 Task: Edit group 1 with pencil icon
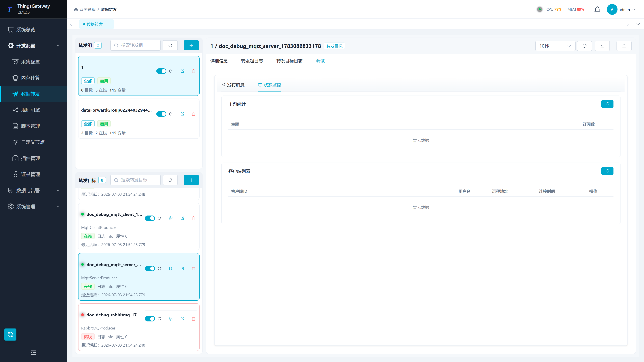tap(182, 71)
